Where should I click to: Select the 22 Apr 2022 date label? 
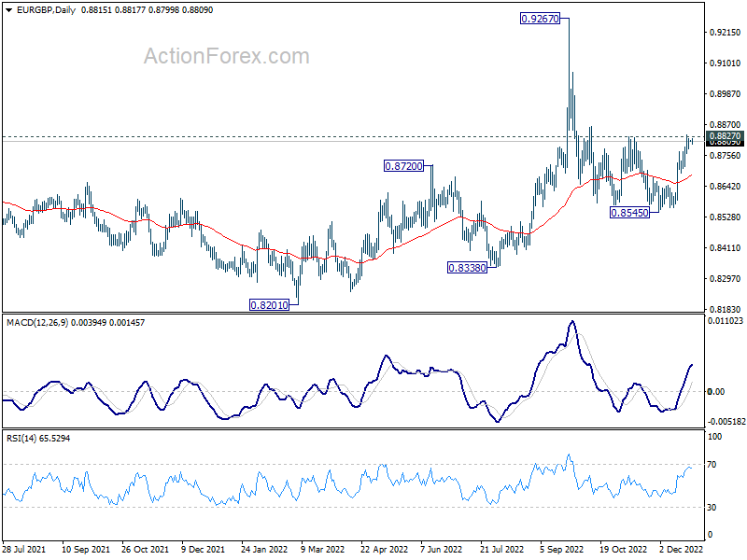tap(385, 549)
